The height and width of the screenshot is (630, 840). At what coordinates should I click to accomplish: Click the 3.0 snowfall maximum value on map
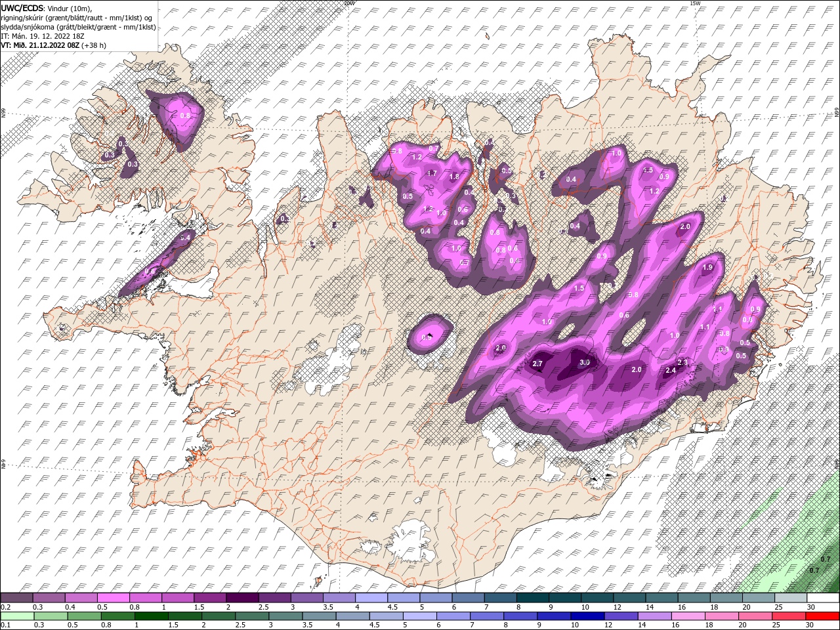pos(585,362)
